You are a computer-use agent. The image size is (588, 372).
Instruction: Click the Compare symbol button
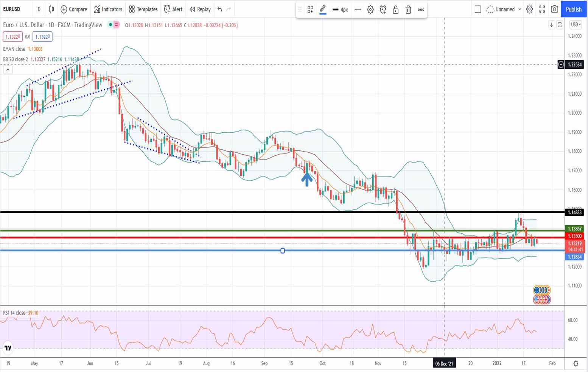click(74, 9)
